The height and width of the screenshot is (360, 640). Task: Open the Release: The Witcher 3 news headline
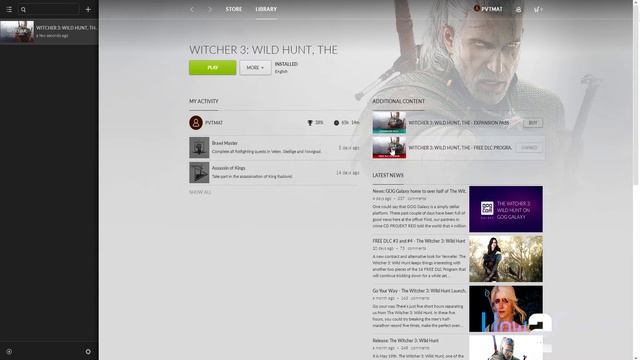(405, 340)
